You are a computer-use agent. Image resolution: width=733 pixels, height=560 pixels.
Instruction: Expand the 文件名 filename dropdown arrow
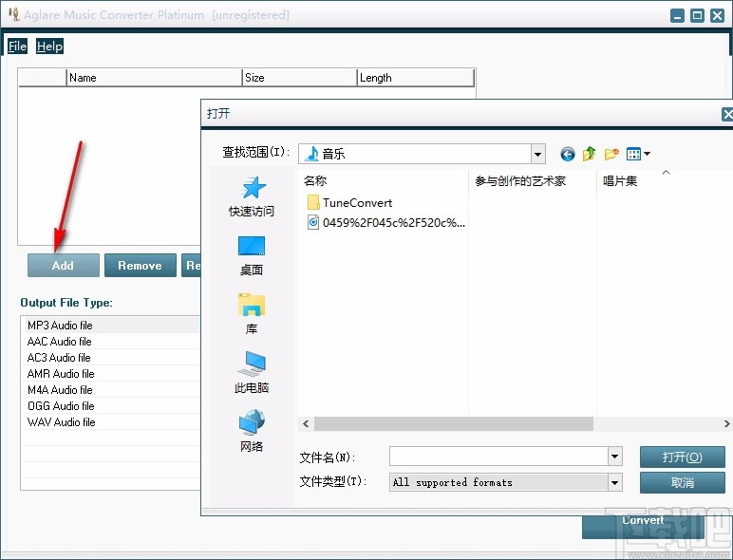(x=615, y=457)
